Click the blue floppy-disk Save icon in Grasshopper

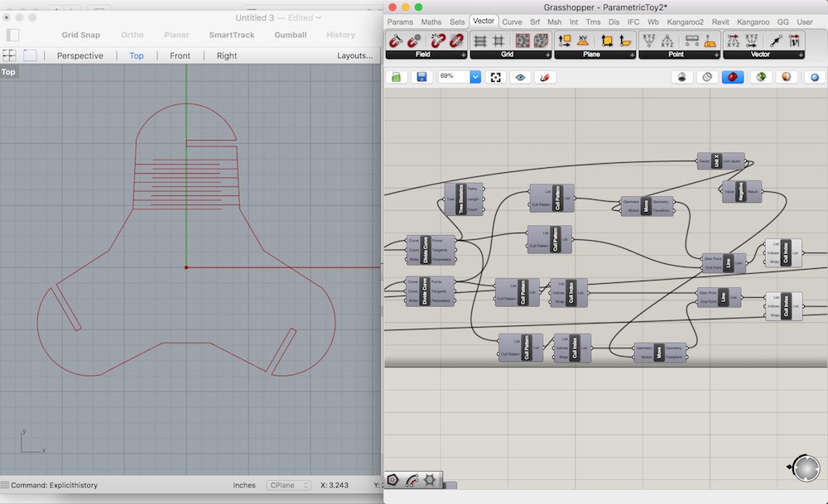(x=421, y=77)
